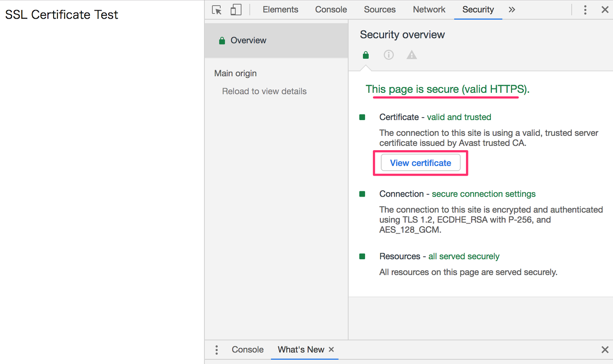The image size is (613, 364).
Task: Switch to the Elements tab
Action: (x=280, y=10)
